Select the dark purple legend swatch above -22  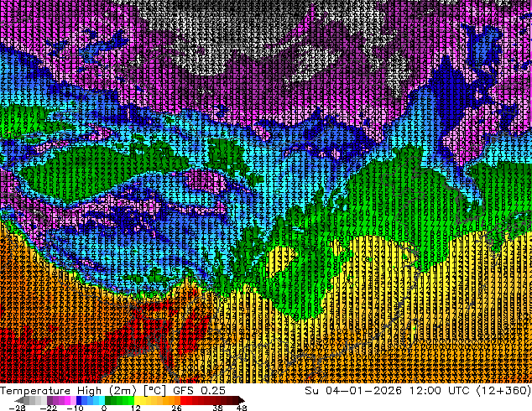(50, 400)
